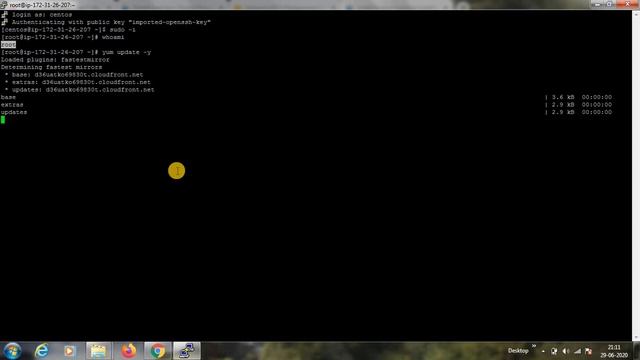This screenshot has height=360, width=640.
Task: Launch Google Chrome from the taskbar
Action: click(x=158, y=351)
